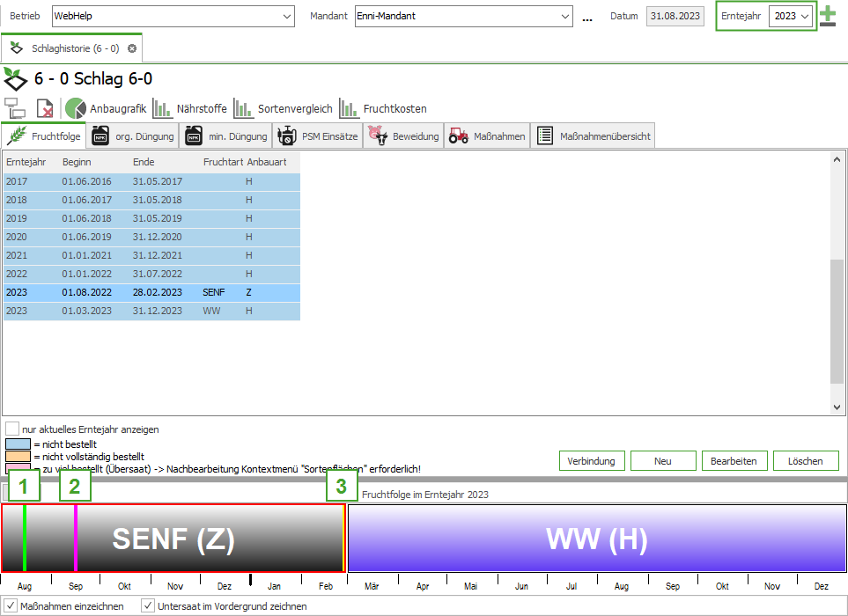Click the delete document icon with red X
The height and width of the screenshot is (616, 848).
point(45,108)
